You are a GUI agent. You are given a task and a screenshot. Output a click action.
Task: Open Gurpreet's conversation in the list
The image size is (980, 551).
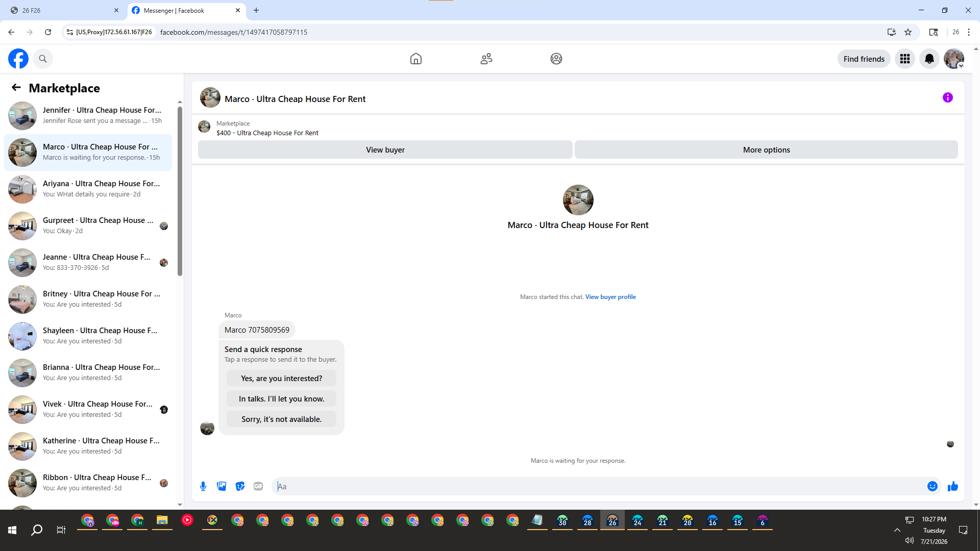tap(88, 226)
